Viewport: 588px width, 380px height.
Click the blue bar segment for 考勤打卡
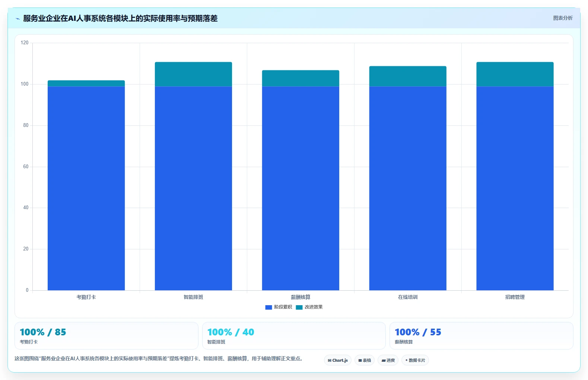pyautogui.click(x=86, y=188)
